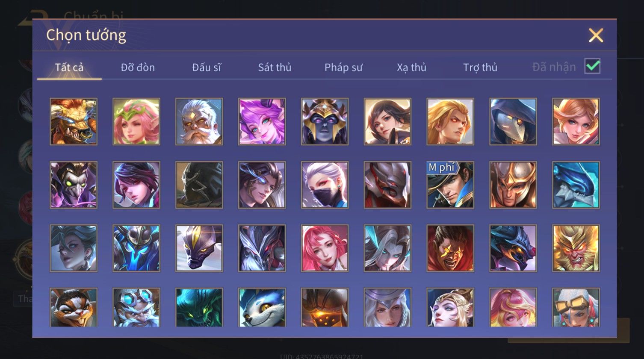The width and height of the screenshot is (644, 359).
Task: Filter heroes by Pháp sư
Action: click(x=343, y=67)
